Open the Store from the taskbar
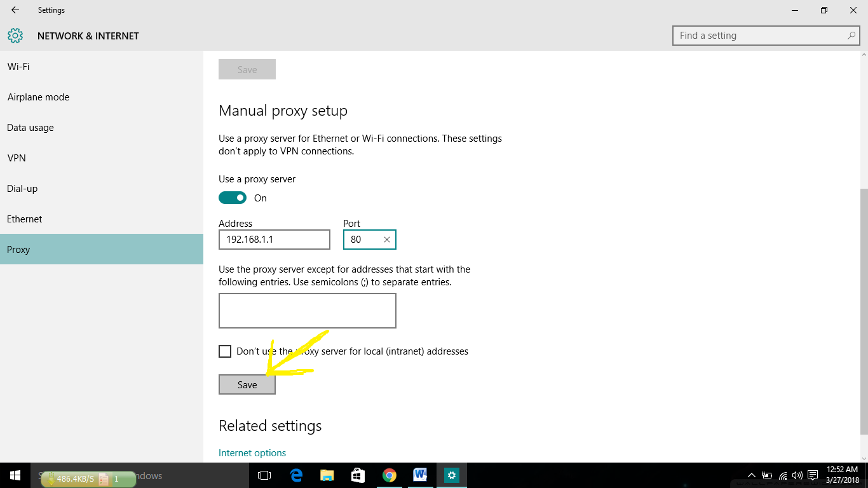The width and height of the screenshot is (868, 488). click(x=358, y=475)
